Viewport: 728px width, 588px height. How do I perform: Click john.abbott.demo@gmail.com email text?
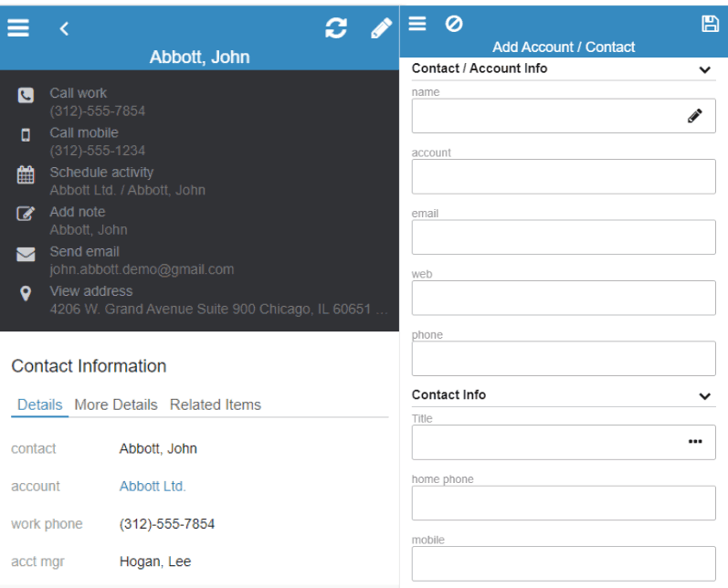tap(142, 269)
